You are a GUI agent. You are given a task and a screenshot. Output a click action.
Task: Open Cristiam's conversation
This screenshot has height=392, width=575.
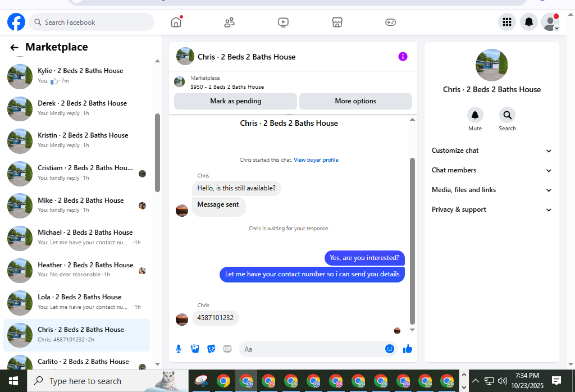tap(76, 173)
